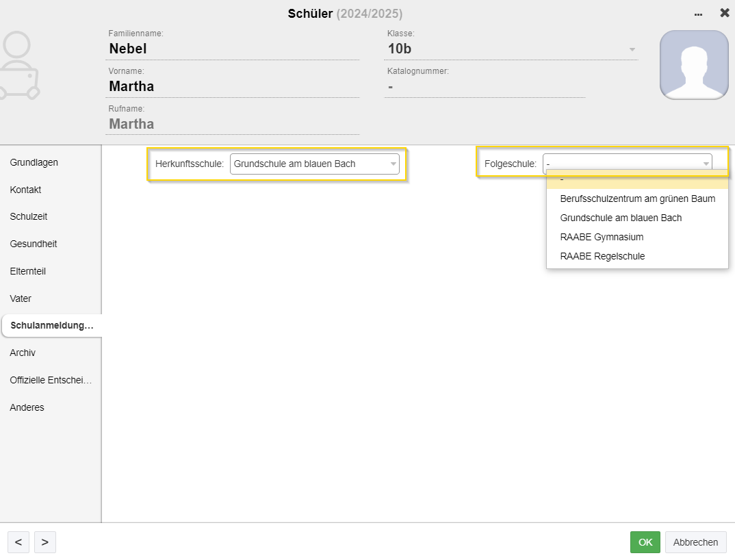This screenshot has height=560, width=735.
Task: Close the Schüler dialog with X icon
Action: point(725,13)
